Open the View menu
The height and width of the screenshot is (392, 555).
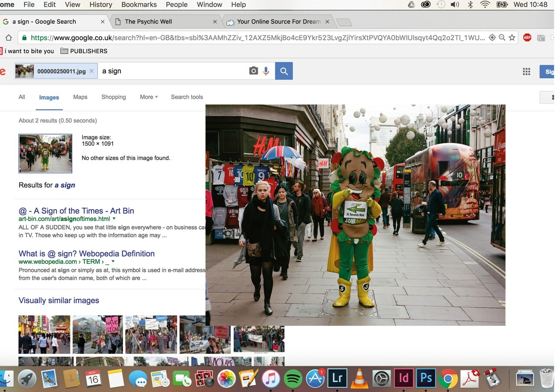pos(72,5)
